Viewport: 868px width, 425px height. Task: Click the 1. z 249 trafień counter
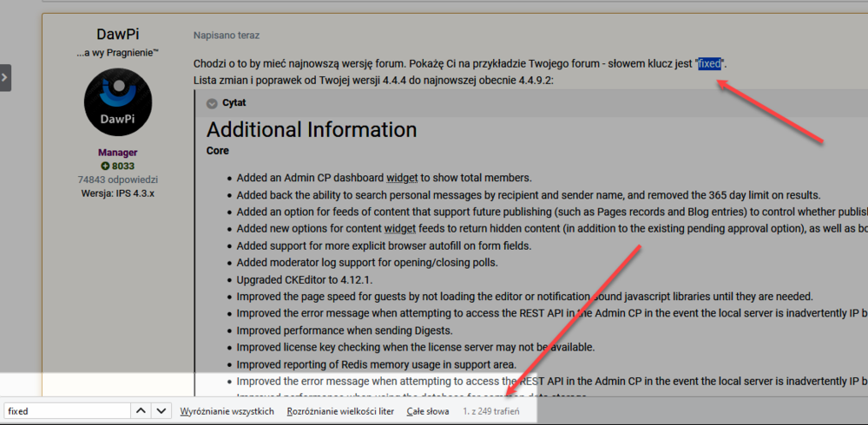tap(490, 411)
